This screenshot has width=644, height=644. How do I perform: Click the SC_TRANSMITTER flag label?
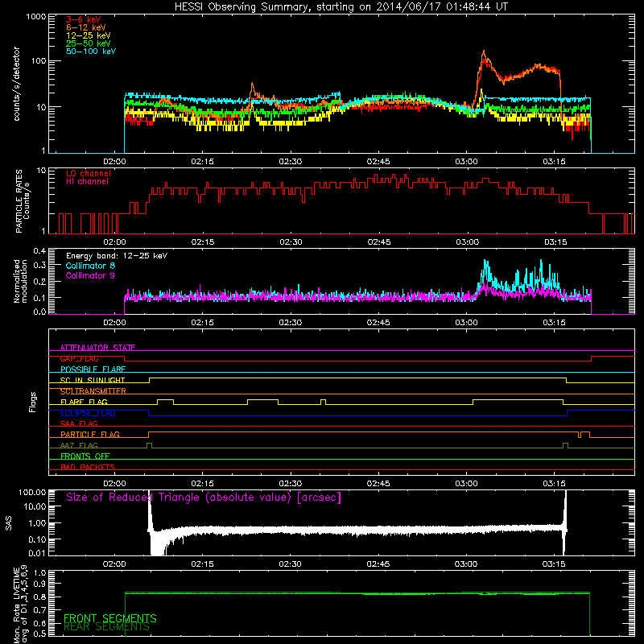(93, 391)
